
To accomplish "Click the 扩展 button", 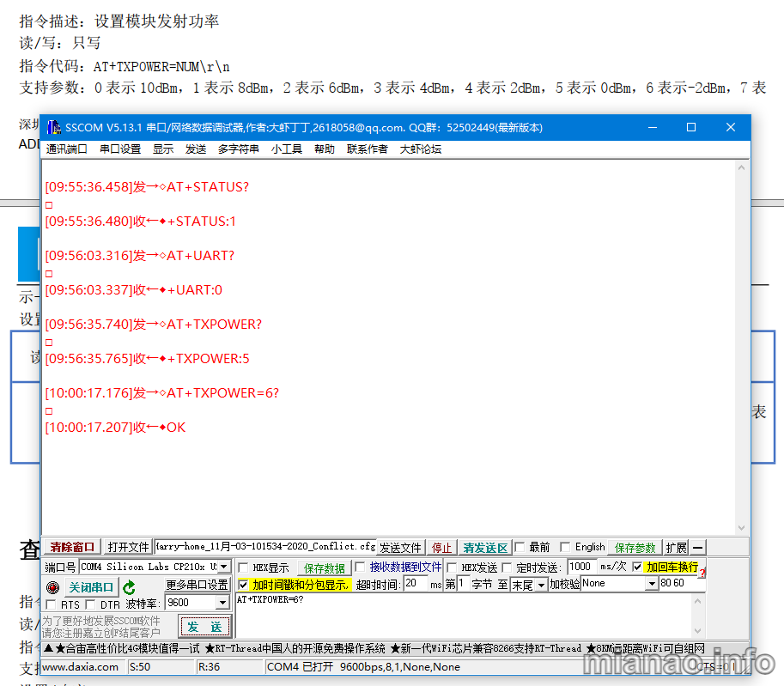I will pos(676,548).
